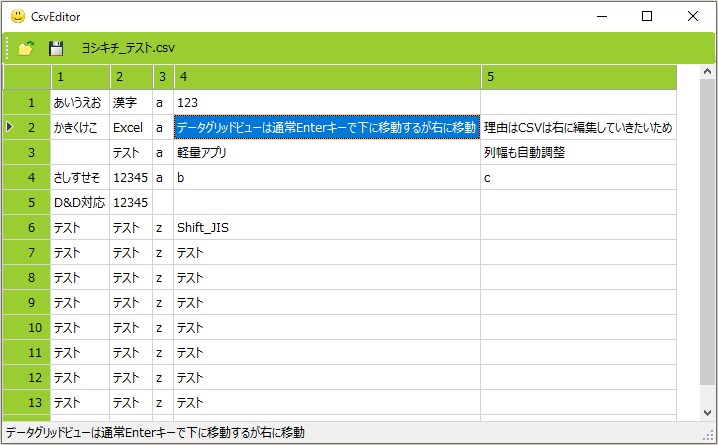Screen dimensions: 718x445
Task: Click highlighted cell データグリッドビューは通常Enterキー
Action: (327, 127)
